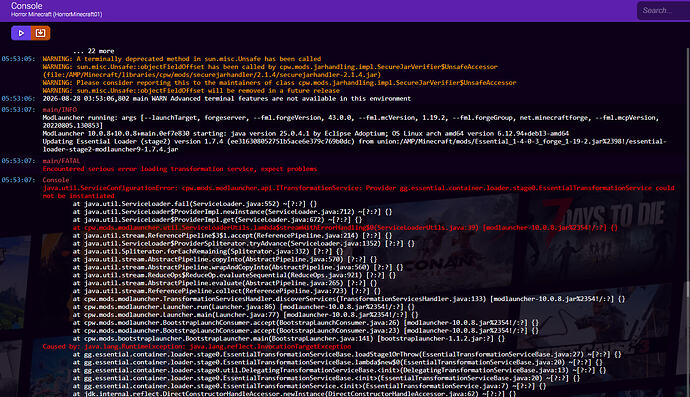Click "BootstrapLauncher.main" stack line
This screenshot has height=397, width=690.
pyautogui.click(x=289, y=338)
